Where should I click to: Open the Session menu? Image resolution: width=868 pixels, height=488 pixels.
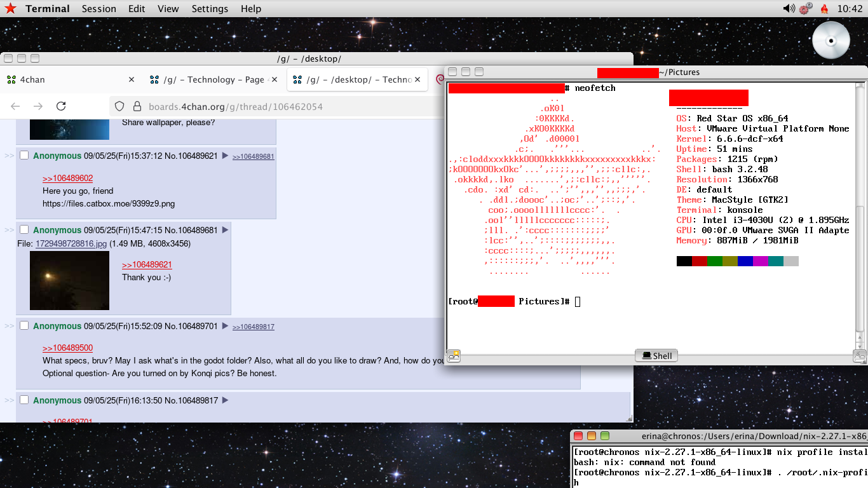(x=99, y=9)
